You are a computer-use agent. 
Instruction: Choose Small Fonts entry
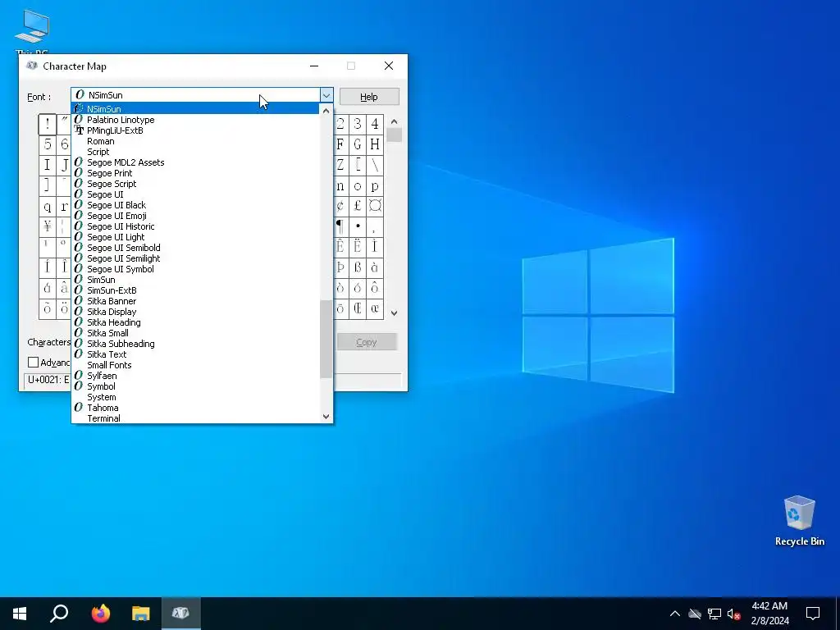tap(195, 365)
